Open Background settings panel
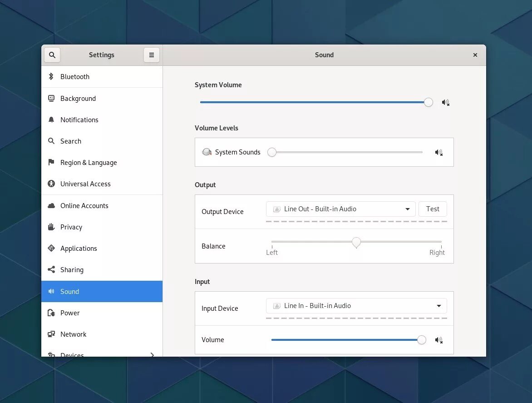The width and height of the screenshot is (532, 403). 102,99
